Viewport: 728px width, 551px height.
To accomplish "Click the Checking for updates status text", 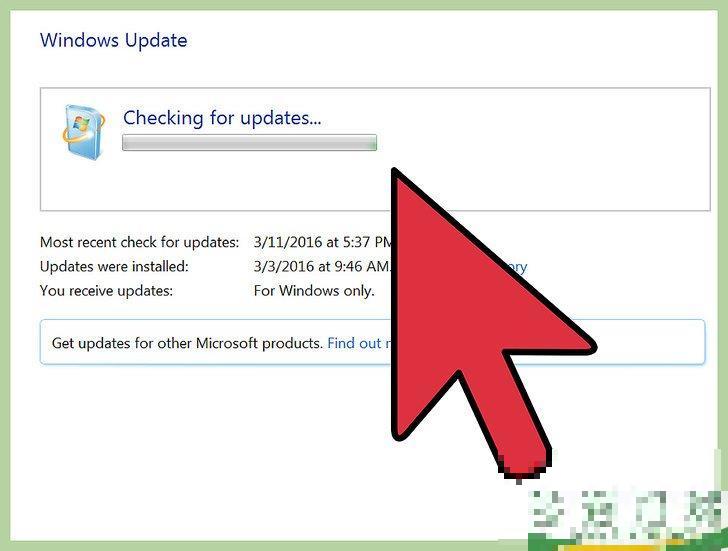I will [222, 118].
